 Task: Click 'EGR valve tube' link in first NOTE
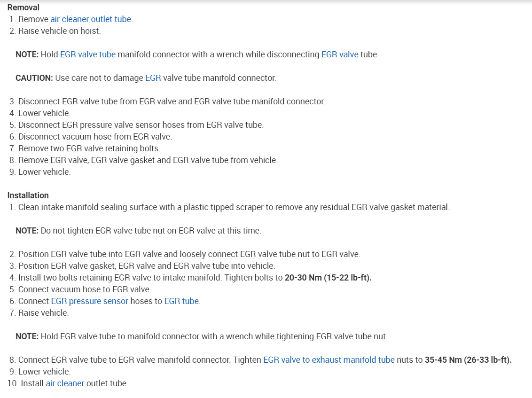point(87,55)
